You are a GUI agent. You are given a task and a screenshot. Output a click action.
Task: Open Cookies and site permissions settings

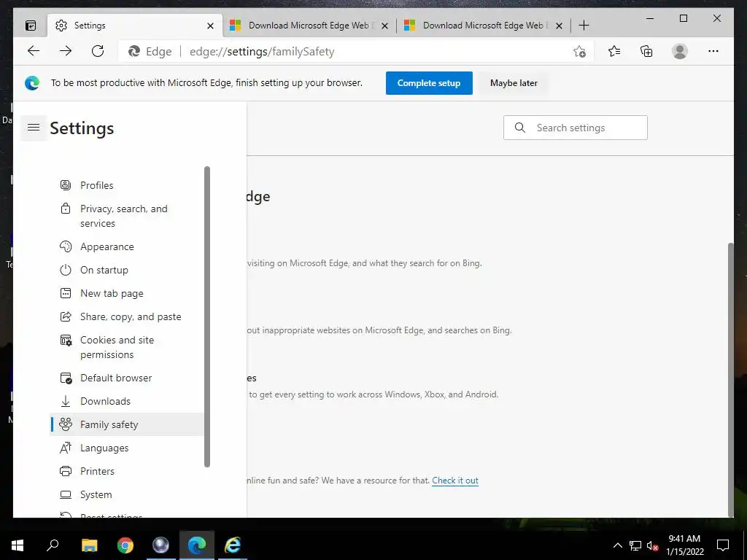127,347
